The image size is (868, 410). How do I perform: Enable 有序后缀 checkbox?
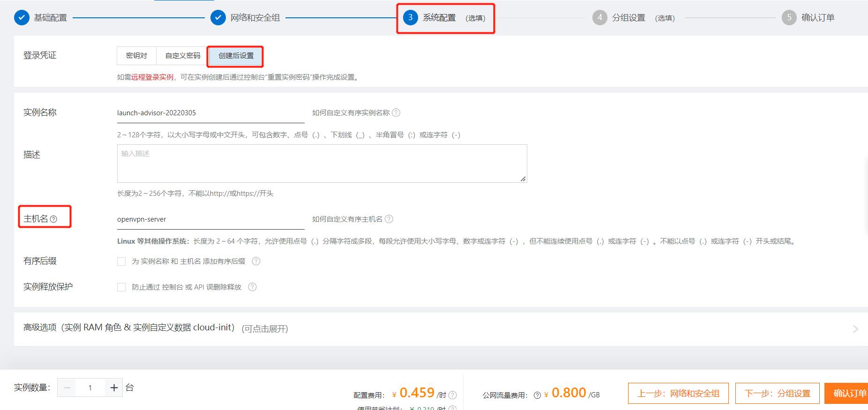121,261
